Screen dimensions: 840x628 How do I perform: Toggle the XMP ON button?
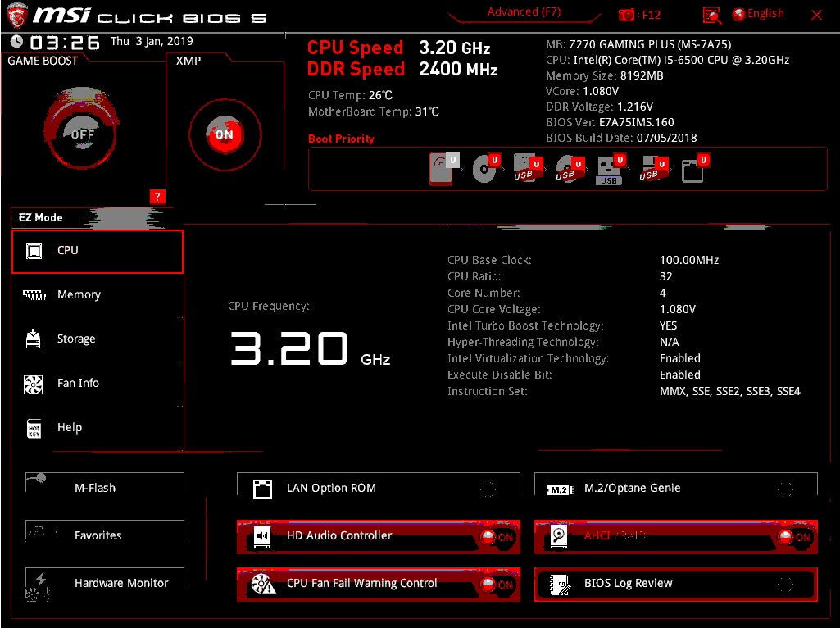(225, 134)
